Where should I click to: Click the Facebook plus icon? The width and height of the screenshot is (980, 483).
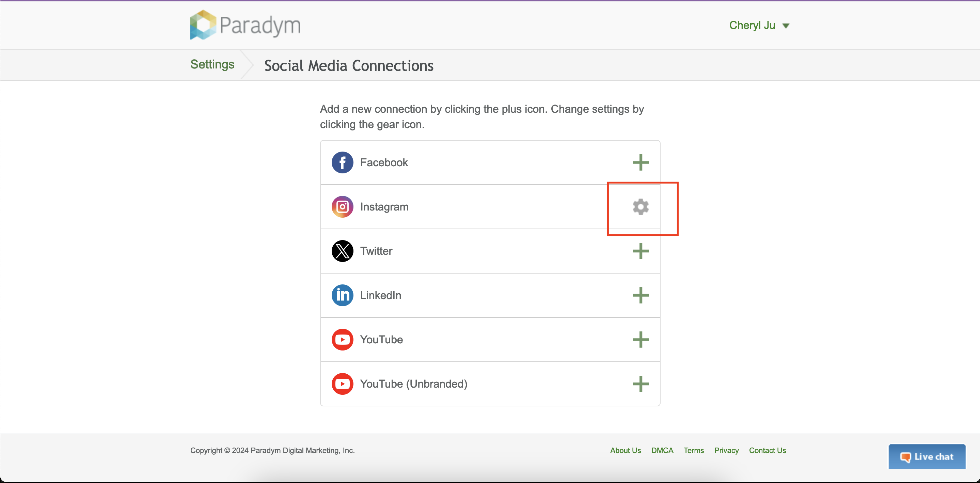tap(640, 162)
